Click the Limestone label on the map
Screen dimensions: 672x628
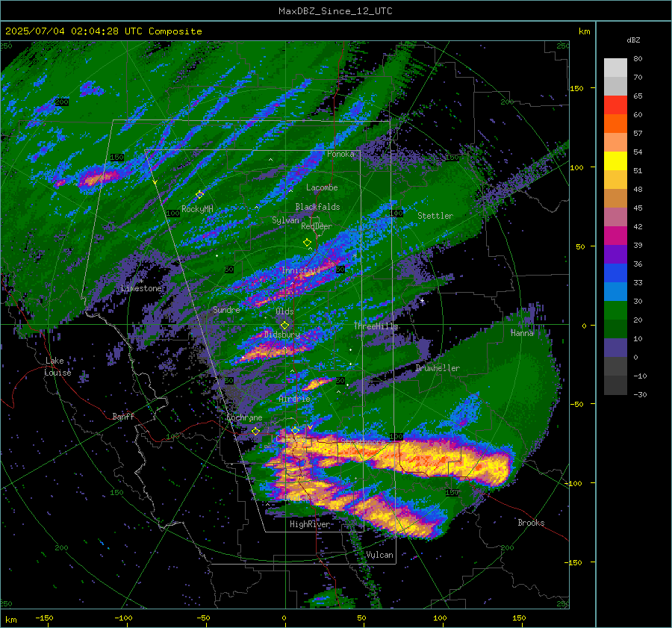[x=141, y=288]
